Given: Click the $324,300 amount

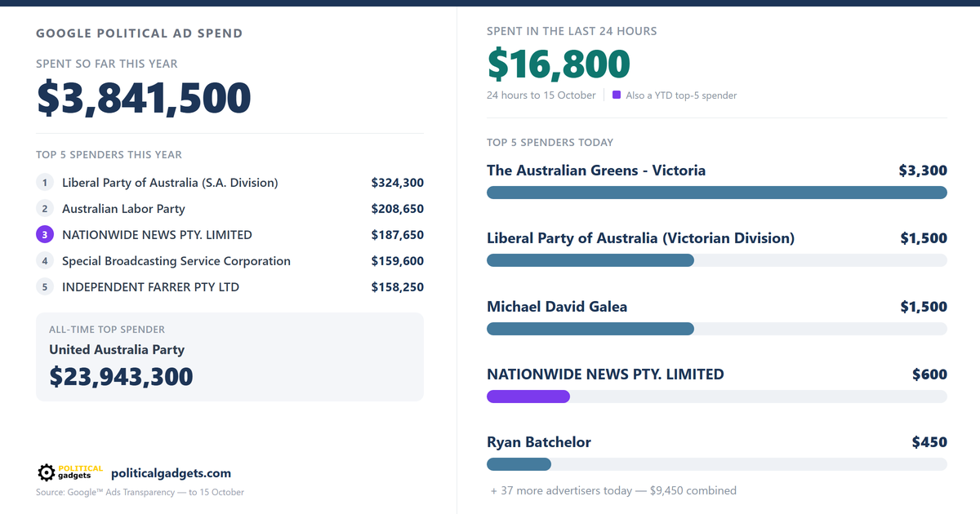Looking at the screenshot, I should 397,183.
